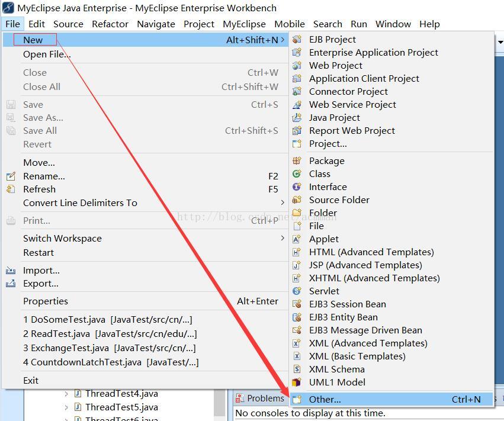This screenshot has height=421, width=504.
Task: Click the green Class icon
Action: pos(297,174)
